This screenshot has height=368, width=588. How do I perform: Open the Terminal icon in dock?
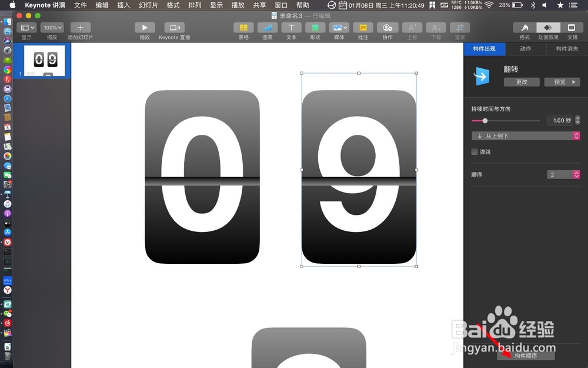[x=8, y=251]
